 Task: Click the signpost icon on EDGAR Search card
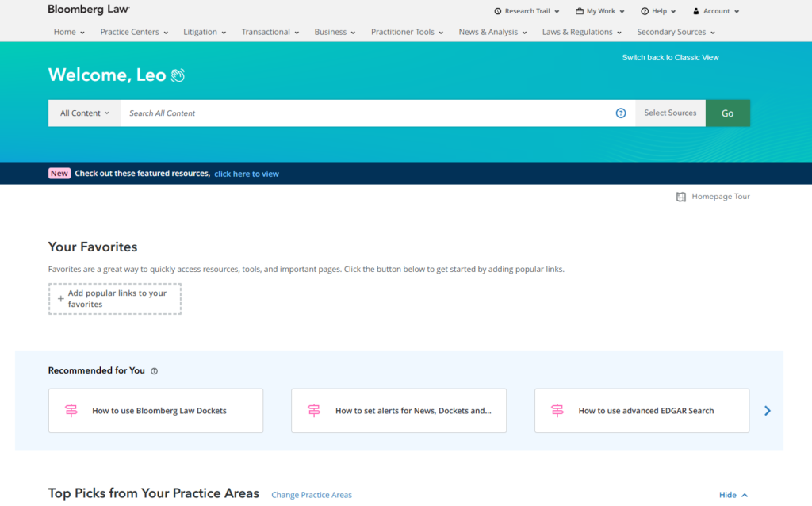pyautogui.click(x=557, y=411)
